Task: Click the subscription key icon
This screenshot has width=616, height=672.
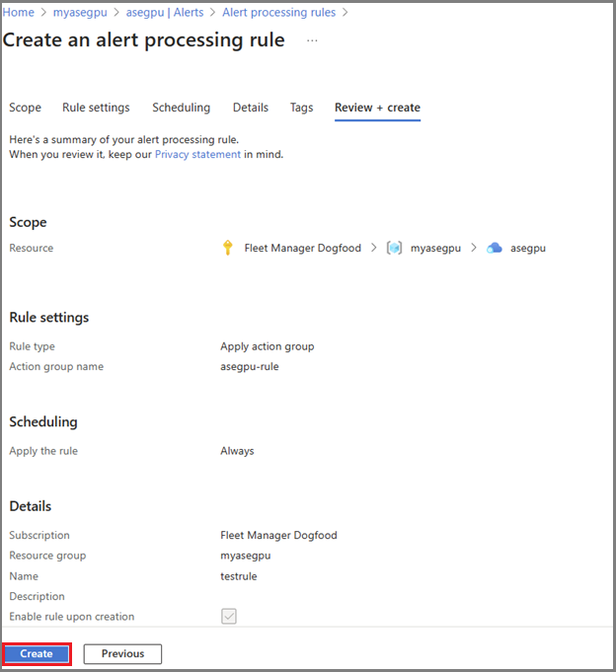Action: (228, 248)
